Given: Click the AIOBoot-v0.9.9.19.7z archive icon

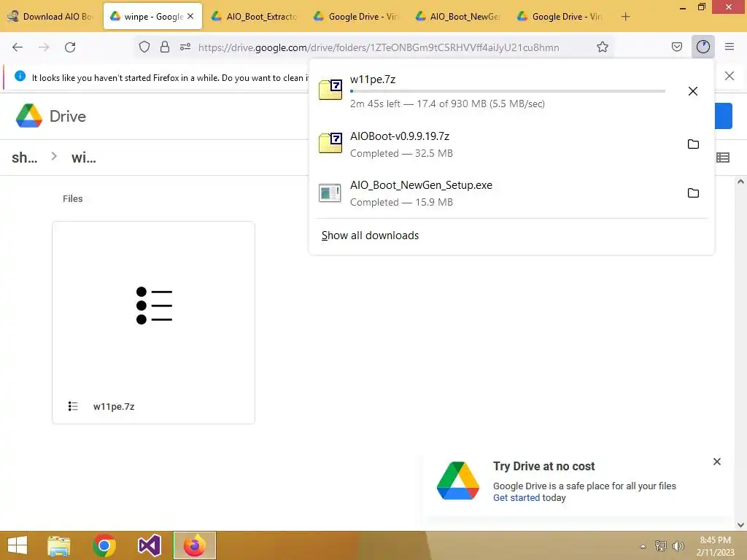Looking at the screenshot, I should 330,143.
